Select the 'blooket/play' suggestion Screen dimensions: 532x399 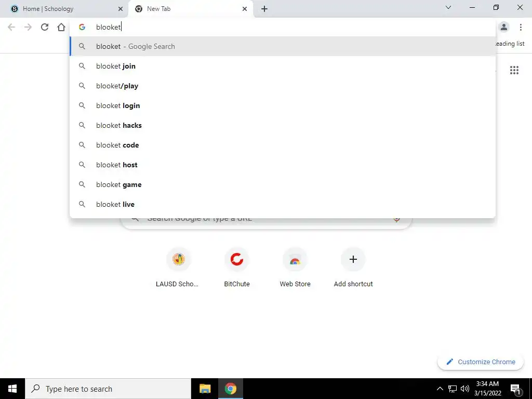(282, 86)
